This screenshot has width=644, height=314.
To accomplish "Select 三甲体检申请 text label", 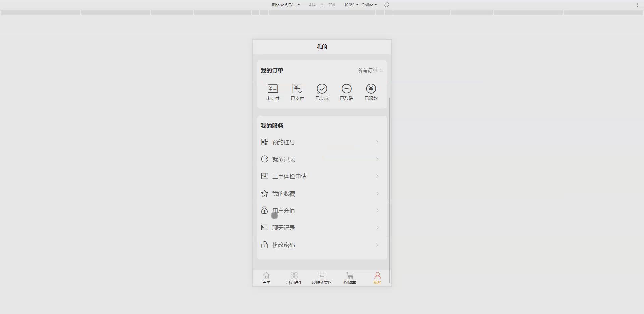I will tap(289, 176).
